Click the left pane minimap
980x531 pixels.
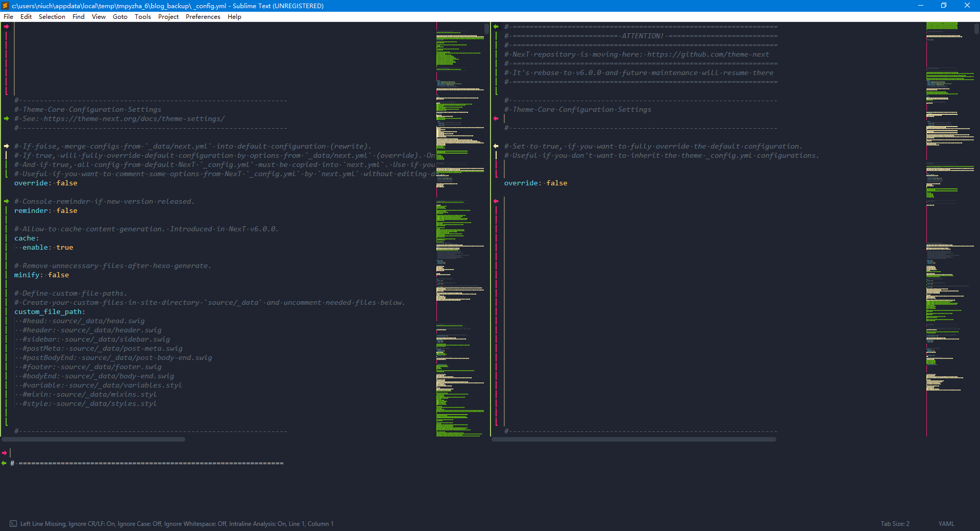point(460,230)
